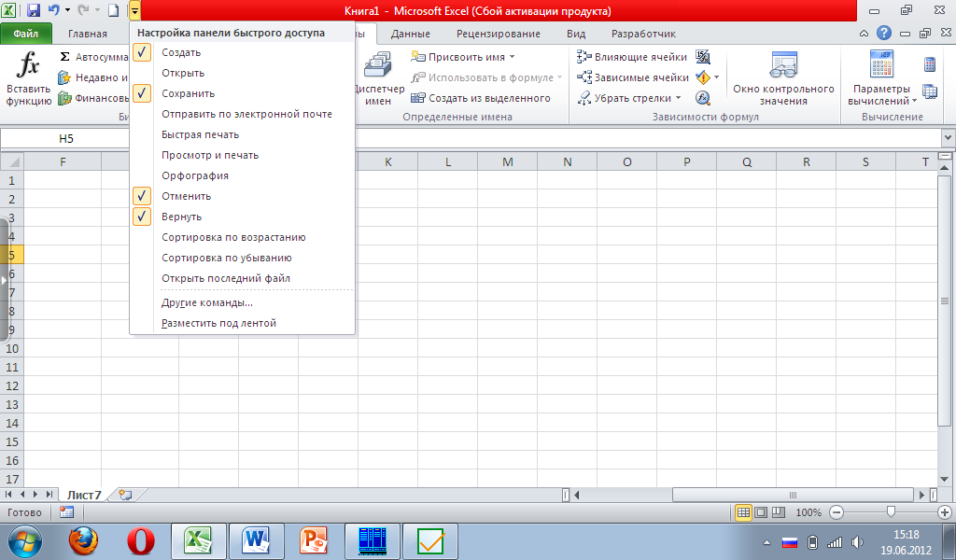Enable Сортировка по возрастанию option

242,238
